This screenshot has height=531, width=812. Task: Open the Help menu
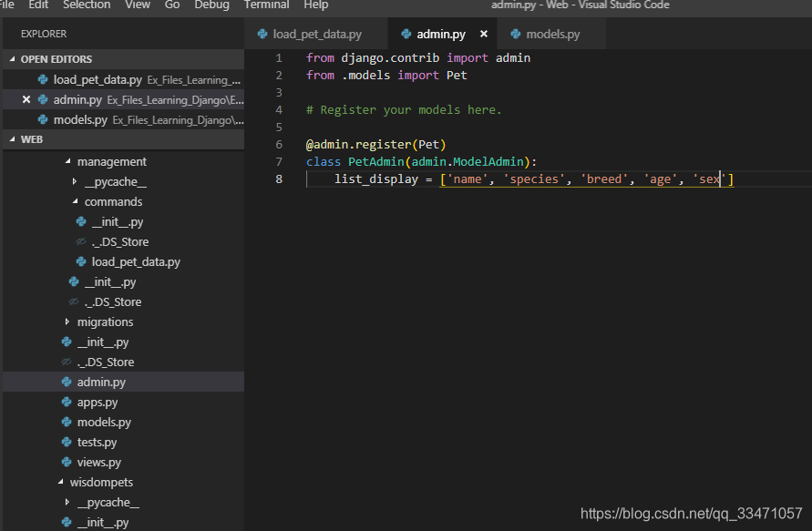coord(316,5)
